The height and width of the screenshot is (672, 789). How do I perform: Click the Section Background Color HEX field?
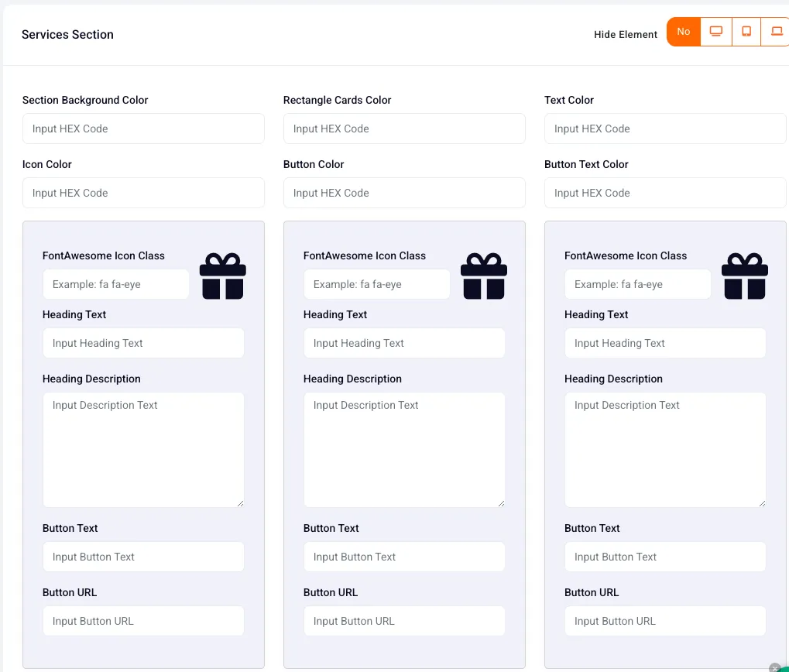coord(143,129)
